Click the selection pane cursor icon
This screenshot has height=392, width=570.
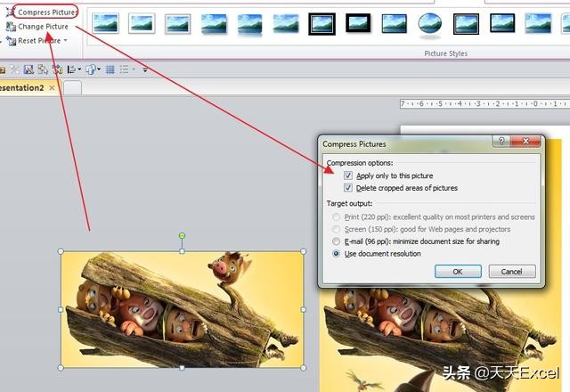click(44, 69)
